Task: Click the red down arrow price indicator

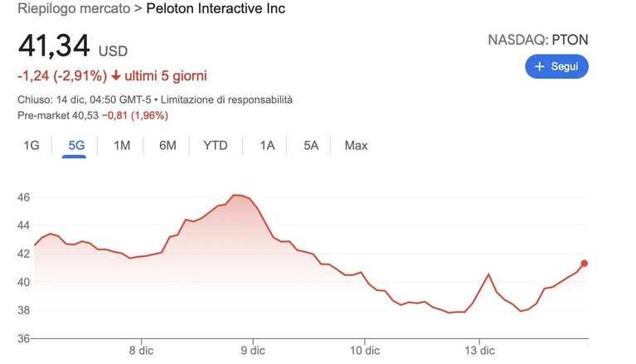Action: coord(116,75)
